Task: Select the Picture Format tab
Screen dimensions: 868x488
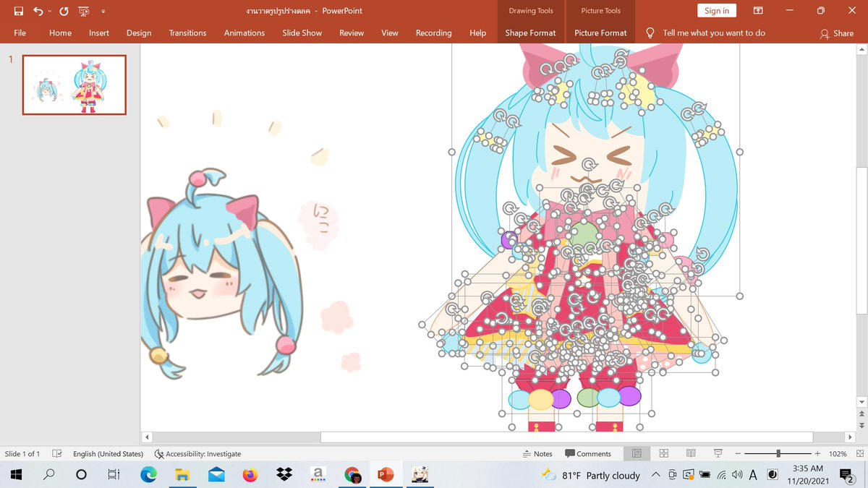Action: 600,33
